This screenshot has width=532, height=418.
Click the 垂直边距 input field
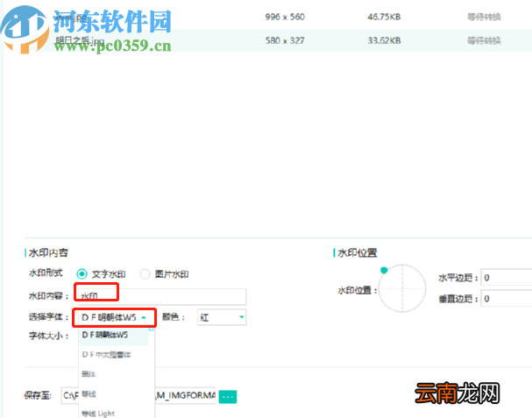click(507, 299)
